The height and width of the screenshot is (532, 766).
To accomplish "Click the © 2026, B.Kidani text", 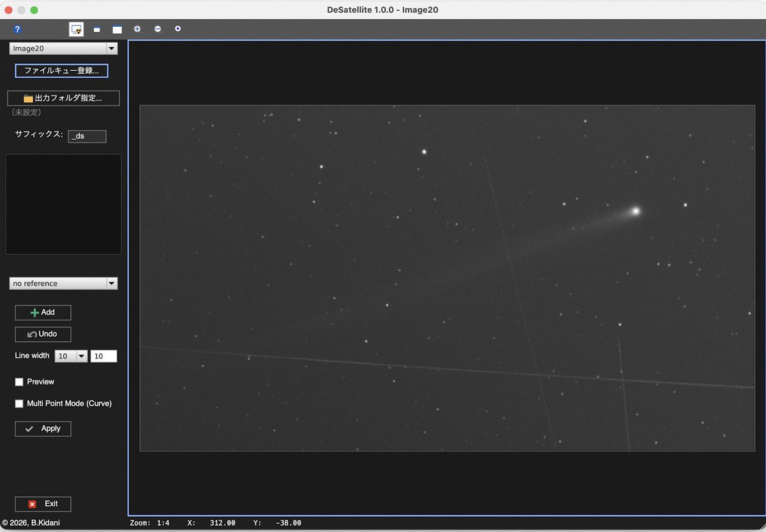I will pyautogui.click(x=31, y=523).
